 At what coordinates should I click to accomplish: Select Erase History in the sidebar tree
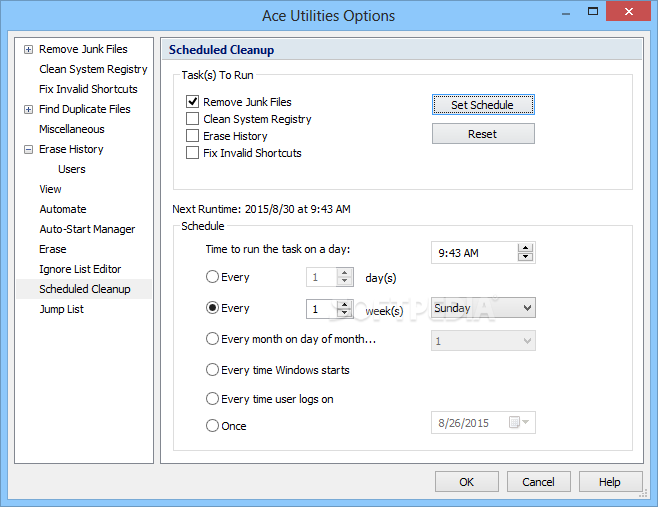71,149
